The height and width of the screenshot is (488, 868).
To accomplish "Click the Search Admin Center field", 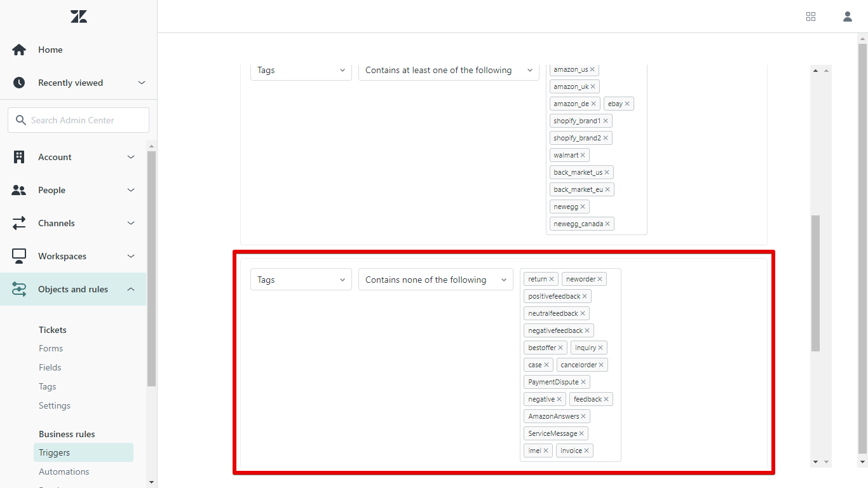I will [x=79, y=120].
